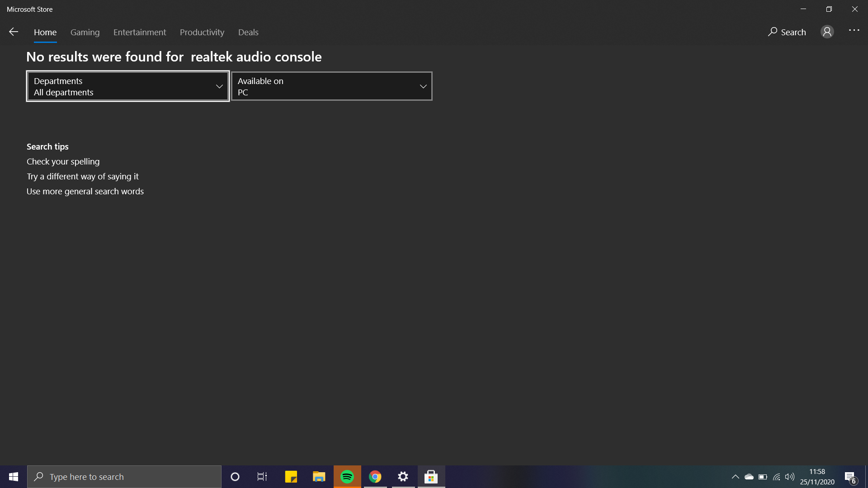Click 'Check your spelling' text
The height and width of the screenshot is (488, 868).
click(x=63, y=161)
